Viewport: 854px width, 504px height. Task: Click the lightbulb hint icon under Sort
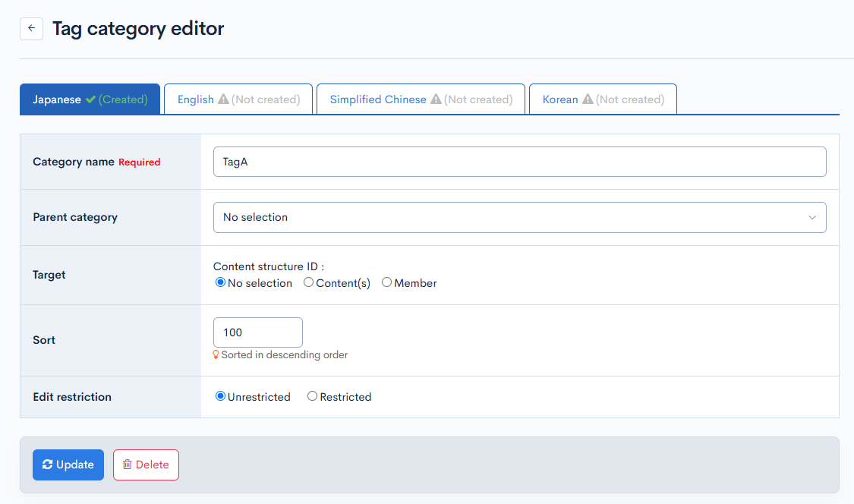216,354
